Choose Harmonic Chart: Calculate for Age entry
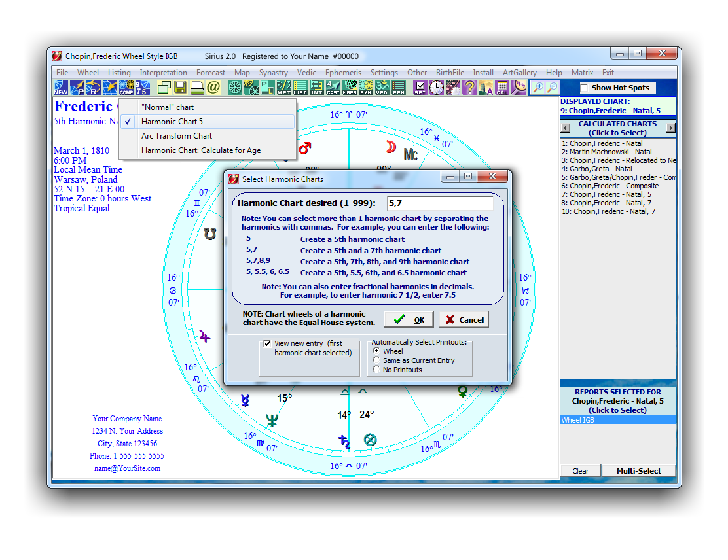The width and height of the screenshot is (728, 560). [x=207, y=150]
